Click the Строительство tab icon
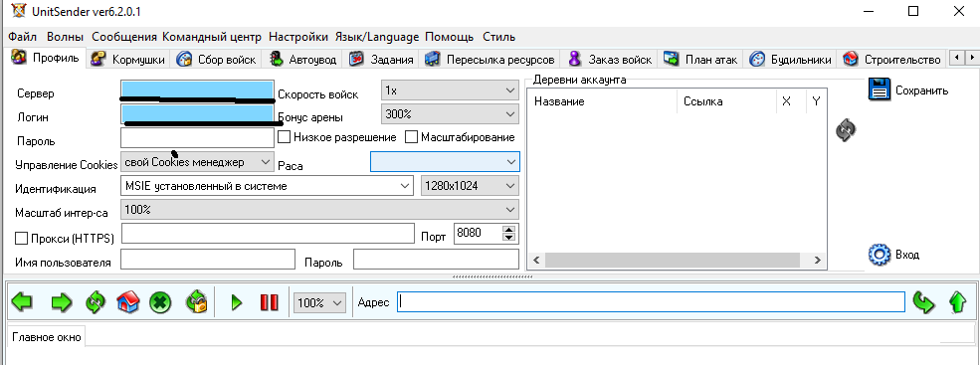 pos(851,60)
